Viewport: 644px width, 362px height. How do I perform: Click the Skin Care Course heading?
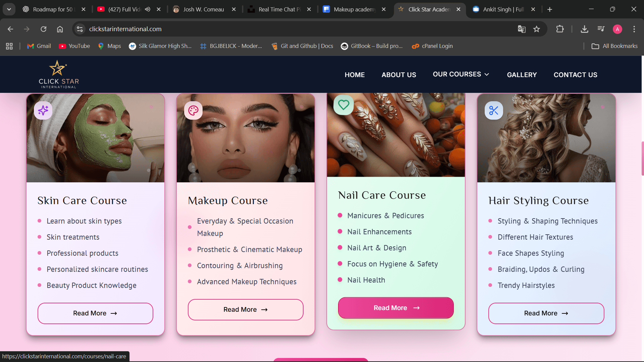click(82, 200)
